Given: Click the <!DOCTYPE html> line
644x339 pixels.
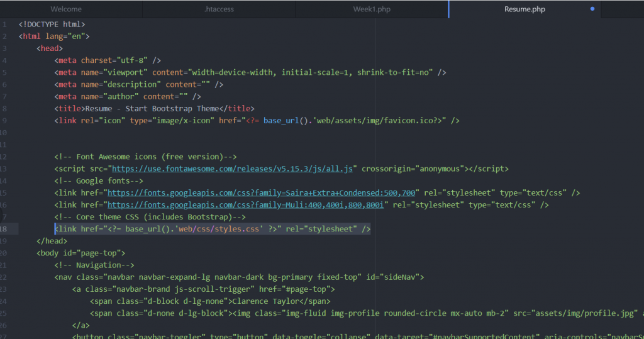Looking at the screenshot, I should click(52, 25).
